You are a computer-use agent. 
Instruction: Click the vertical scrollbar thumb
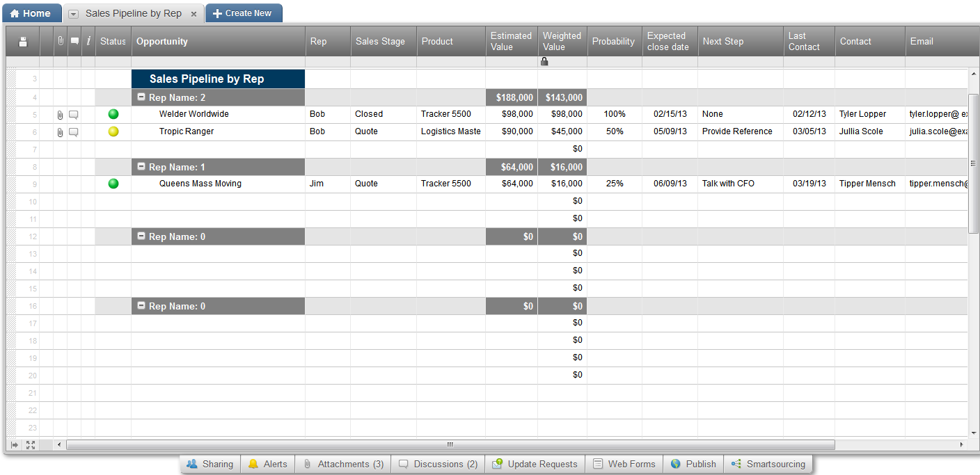pyautogui.click(x=974, y=164)
